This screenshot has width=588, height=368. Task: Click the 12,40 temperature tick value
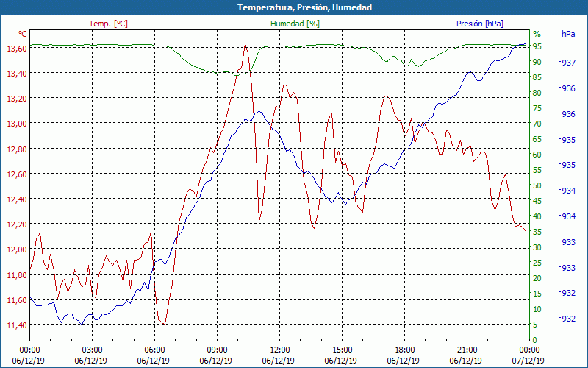17,199
